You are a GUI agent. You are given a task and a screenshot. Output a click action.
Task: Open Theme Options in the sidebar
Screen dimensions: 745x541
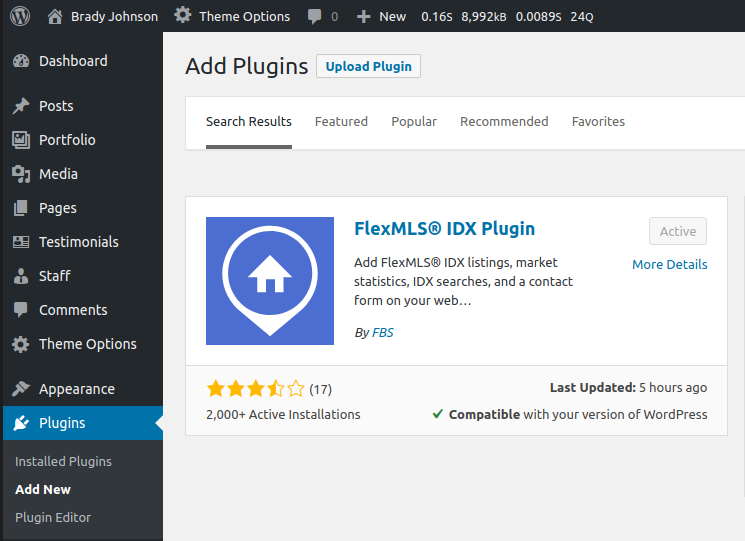[88, 344]
